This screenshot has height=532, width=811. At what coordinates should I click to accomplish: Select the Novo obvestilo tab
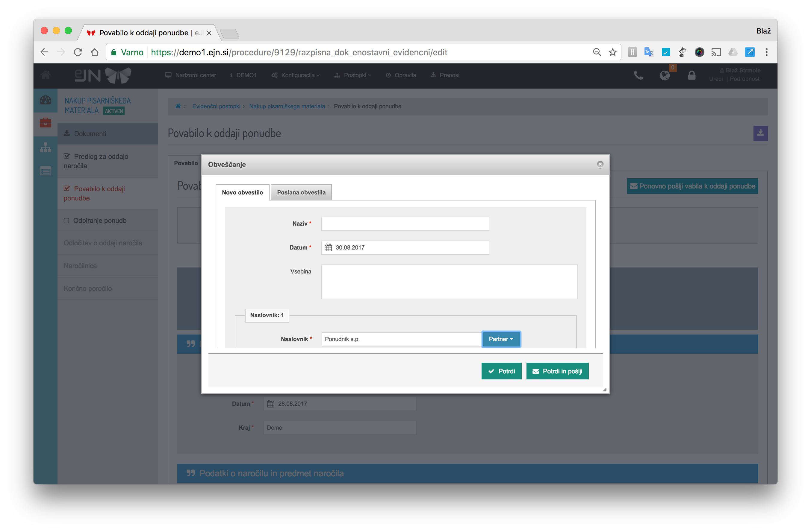(x=242, y=192)
